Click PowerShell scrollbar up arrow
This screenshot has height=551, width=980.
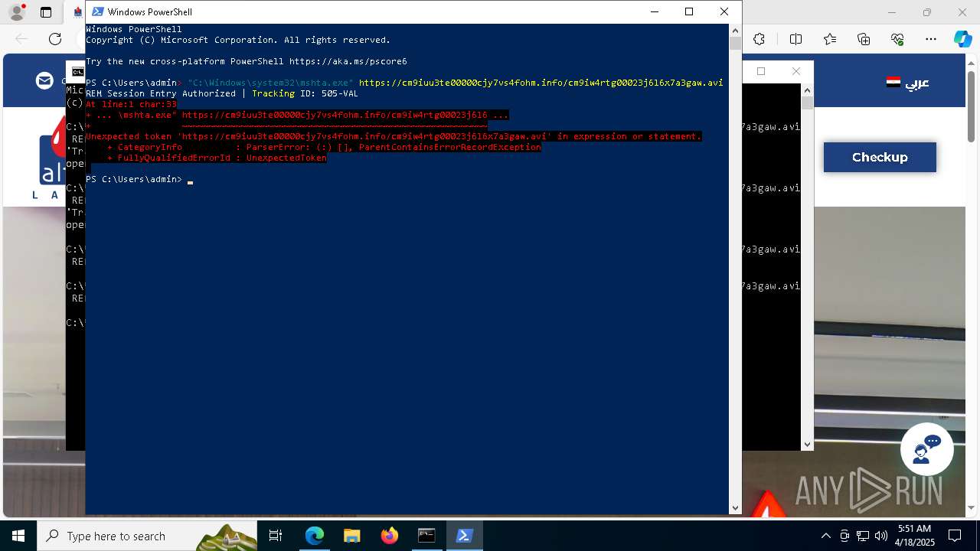[x=735, y=30]
